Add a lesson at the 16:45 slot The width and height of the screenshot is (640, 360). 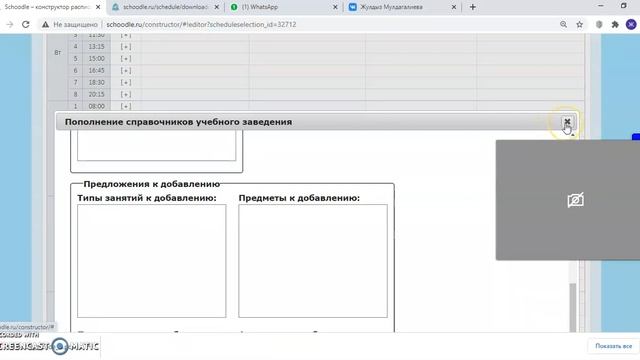[x=126, y=70]
